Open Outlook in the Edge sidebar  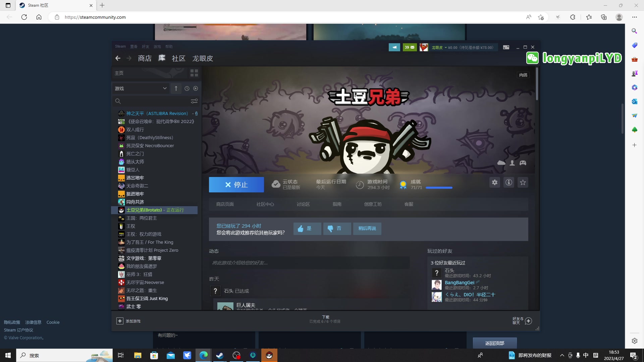tap(634, 102)
